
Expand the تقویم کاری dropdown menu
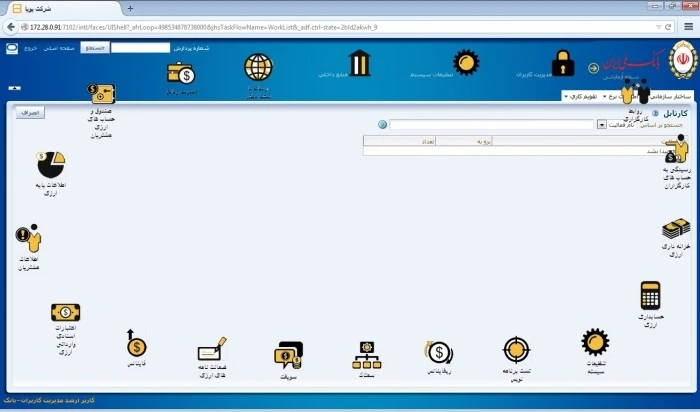580,96
